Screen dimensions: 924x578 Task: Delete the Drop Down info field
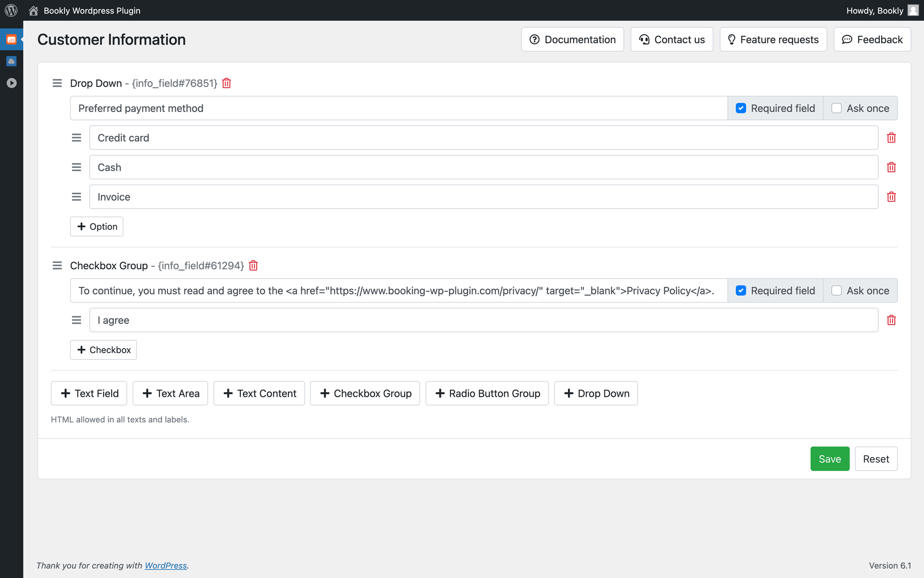tap(226, 83)
